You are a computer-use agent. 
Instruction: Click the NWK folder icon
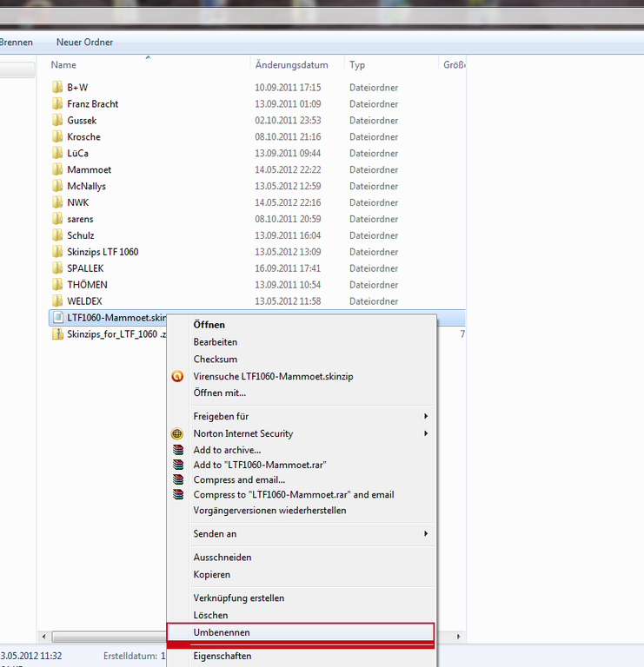point(57,202)
